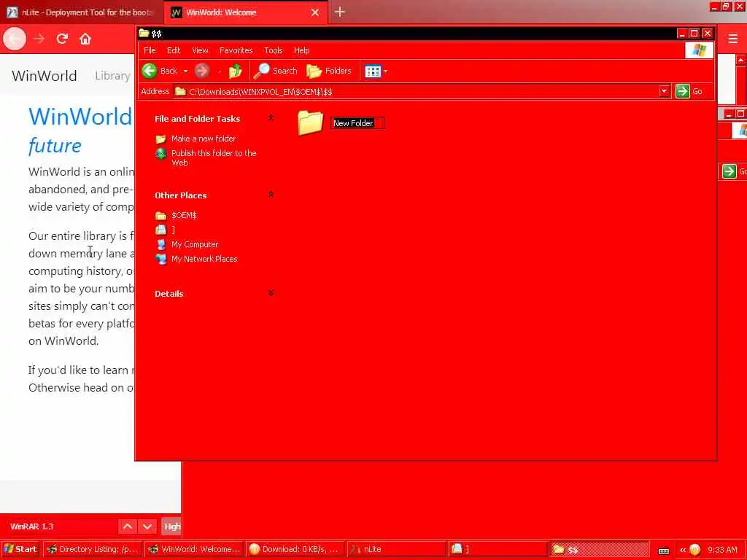Collapse the File and Folder Tasks section
The height and width of the screenshot is (560, 747).
pos(271,118)
